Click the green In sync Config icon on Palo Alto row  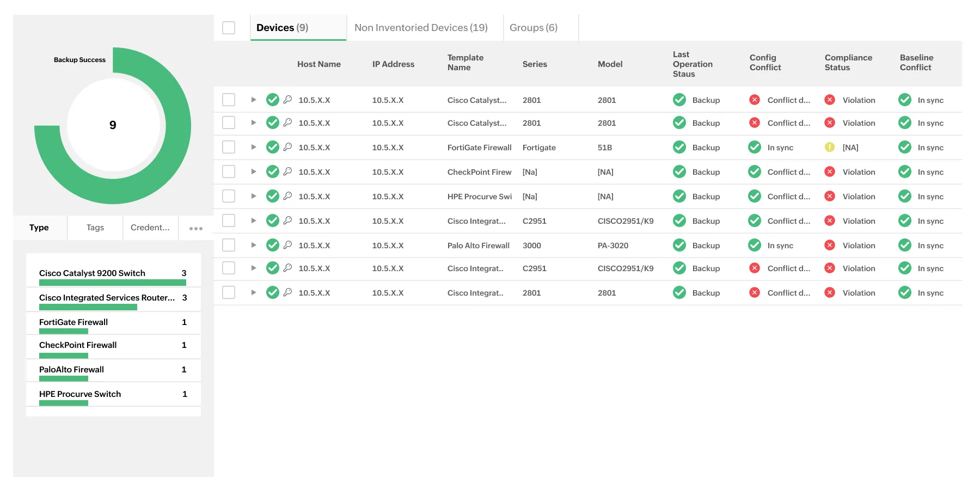coord(755,245)
